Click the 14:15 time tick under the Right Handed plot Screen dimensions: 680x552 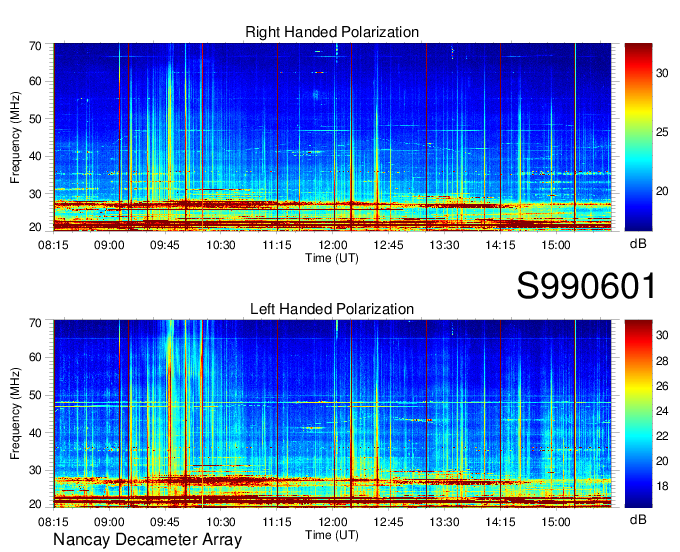(x=500, y=245)
